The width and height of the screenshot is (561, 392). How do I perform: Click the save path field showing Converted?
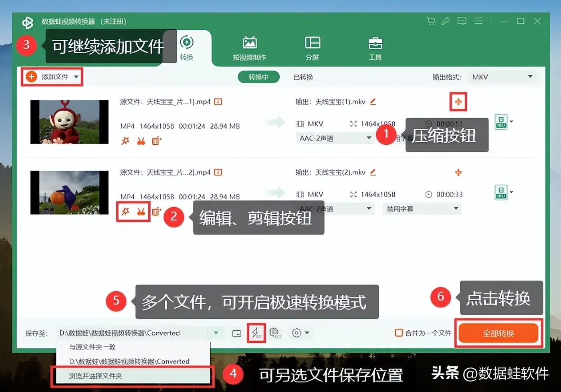(x=132, y=333)
